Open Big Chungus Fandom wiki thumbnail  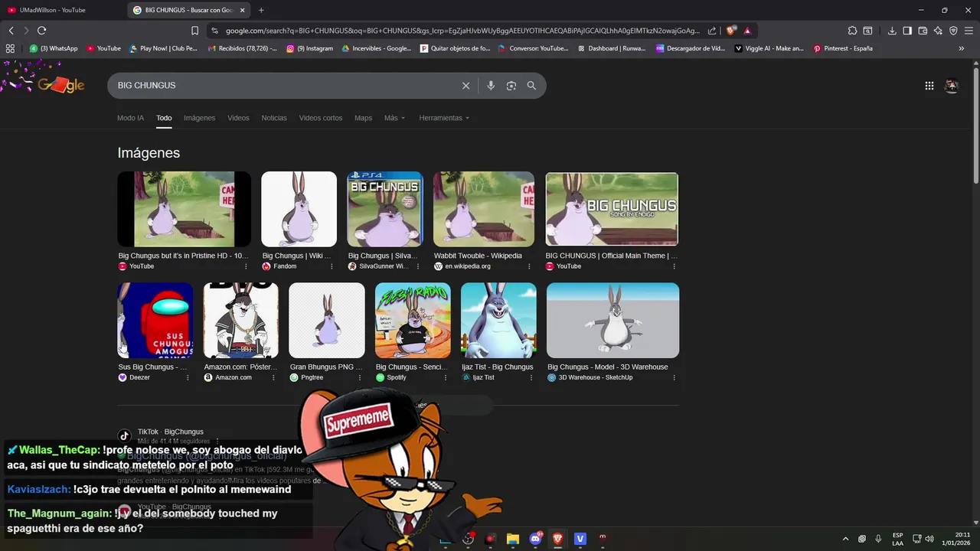(x=299, y=209)
